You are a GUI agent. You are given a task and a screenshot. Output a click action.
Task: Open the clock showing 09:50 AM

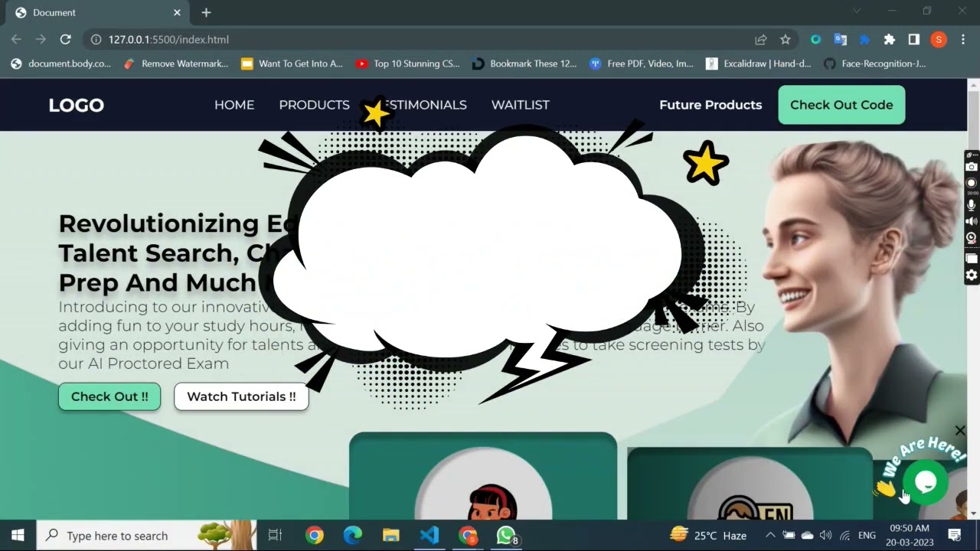coord(911,536)
